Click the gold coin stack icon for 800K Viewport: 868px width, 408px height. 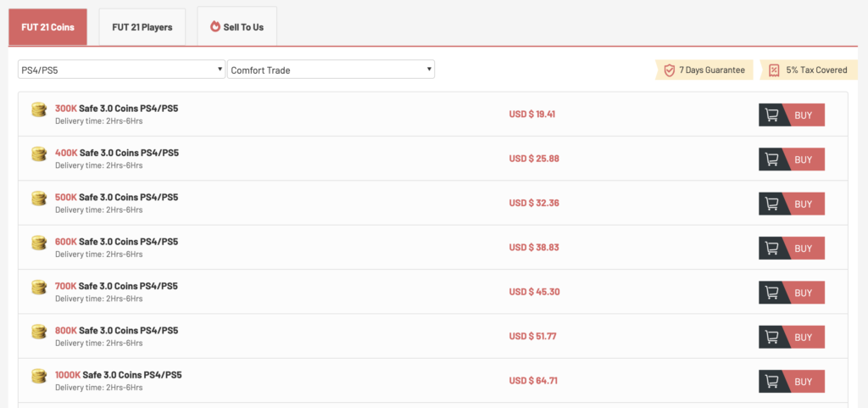(x=39, y=332)
